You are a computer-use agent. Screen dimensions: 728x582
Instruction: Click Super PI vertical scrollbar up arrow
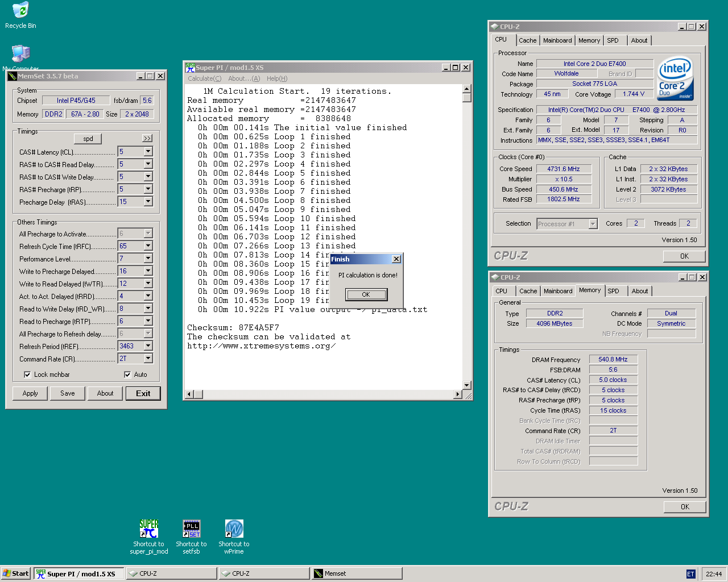click(466, 89)
